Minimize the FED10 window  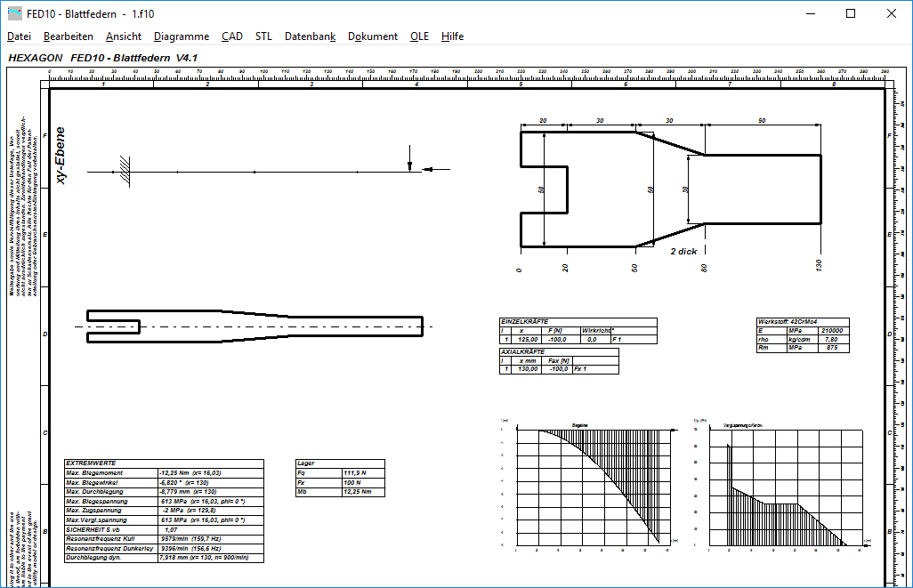pyautogui.click(x=810, y=13)
